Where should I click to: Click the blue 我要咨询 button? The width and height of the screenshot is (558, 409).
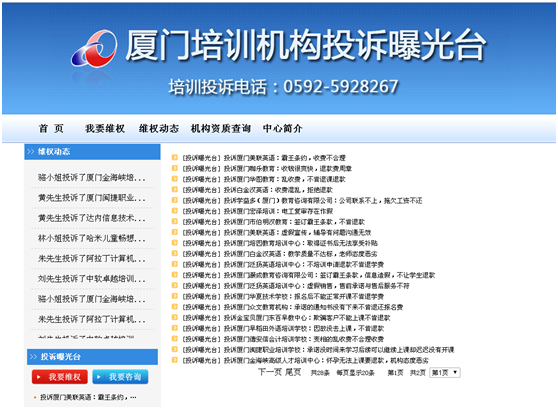[x=120, y=377]
